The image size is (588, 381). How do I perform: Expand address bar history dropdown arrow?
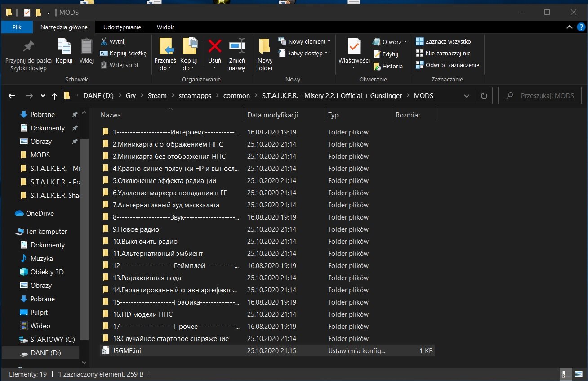[x=467, y=96]
